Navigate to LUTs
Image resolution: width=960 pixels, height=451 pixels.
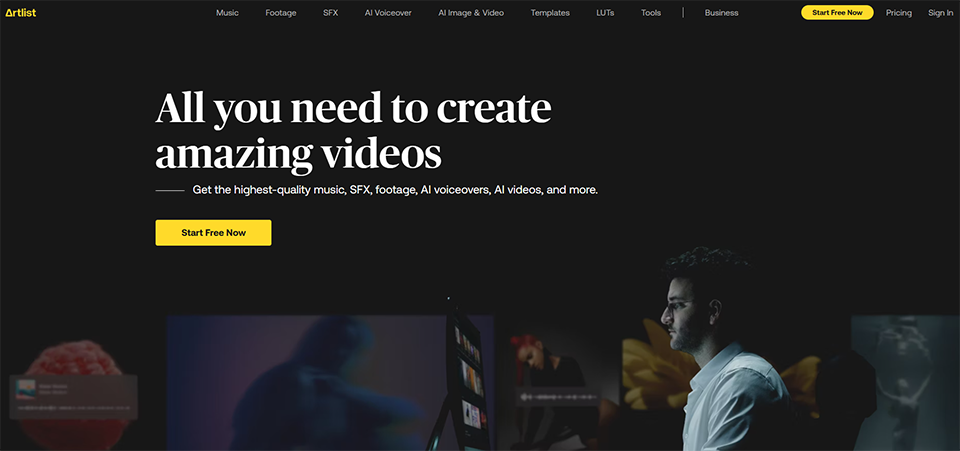[x=606, y=13]
